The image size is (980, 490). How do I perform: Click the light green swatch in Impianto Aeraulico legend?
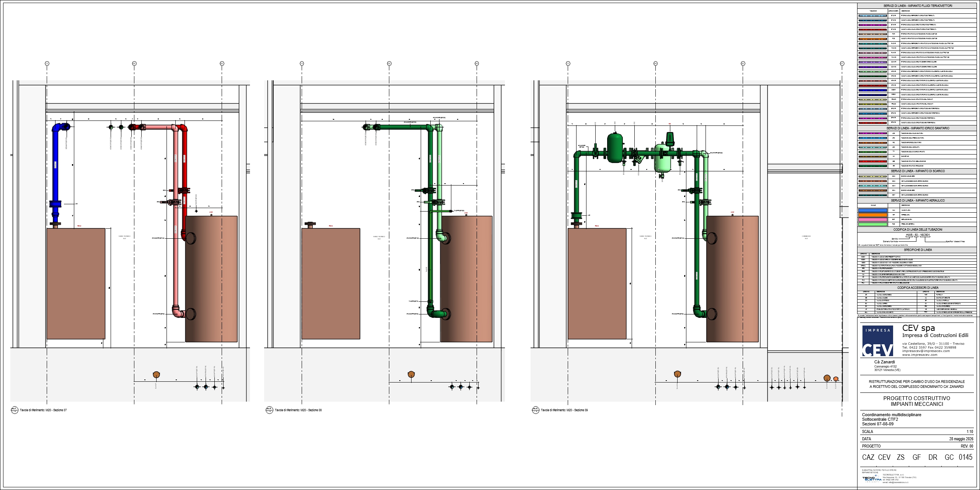point(873,224)
